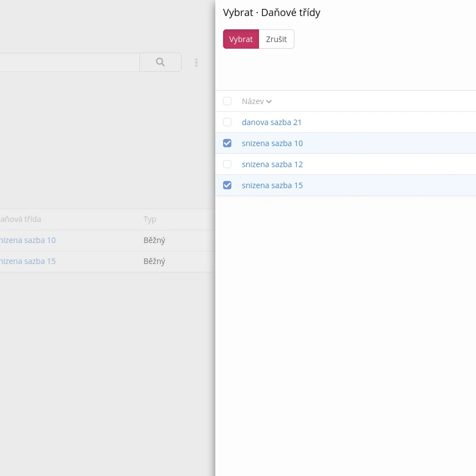Viewport: 476px width, 476px height.
Task: Cancel selection with Zrušit button
Action: click(x=276, y=39)
